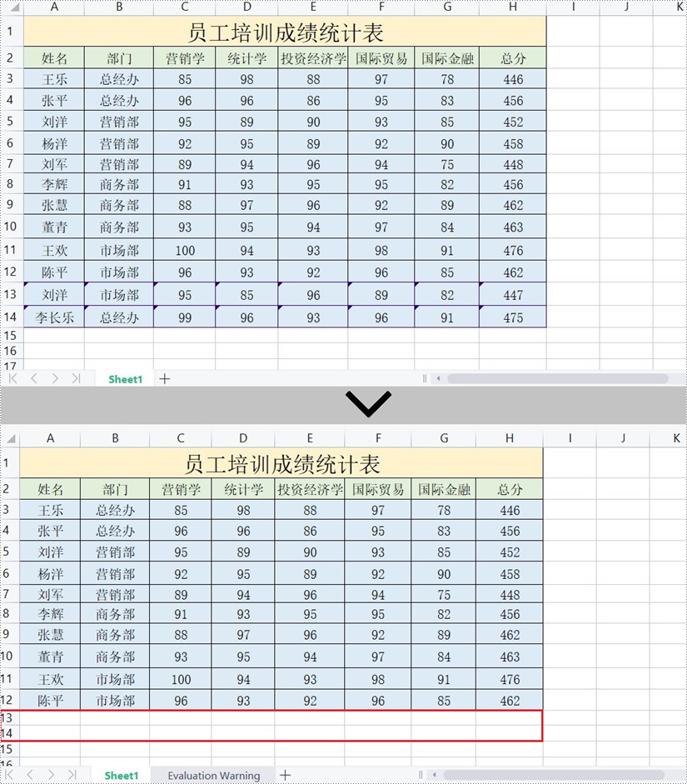
Task: Click Select All corner in top spreadsheet
Action: click(14, 7)
